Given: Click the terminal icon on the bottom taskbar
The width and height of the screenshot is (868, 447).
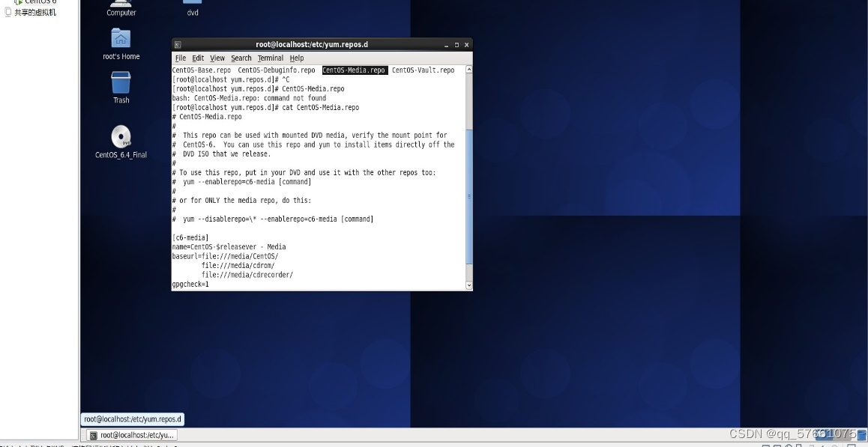Looking at the screenshot, I should tap(94, 434).
